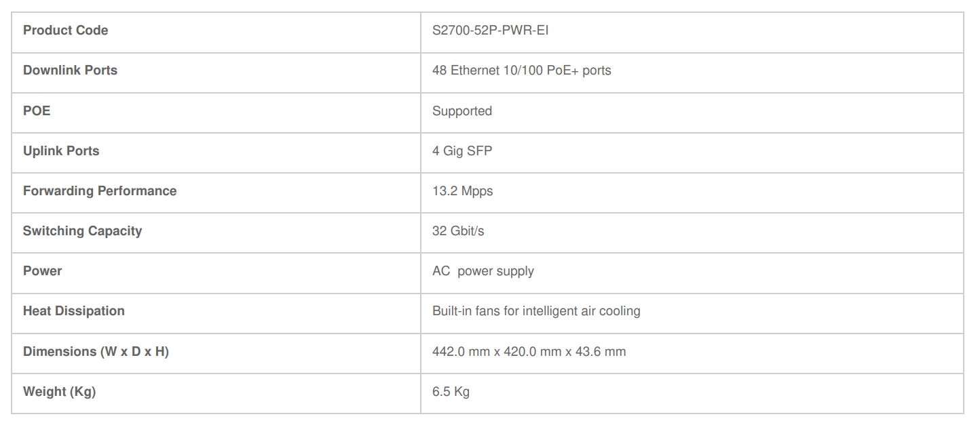Click the Uplink Ports label

pyautogui.click(x=61, y=151)
